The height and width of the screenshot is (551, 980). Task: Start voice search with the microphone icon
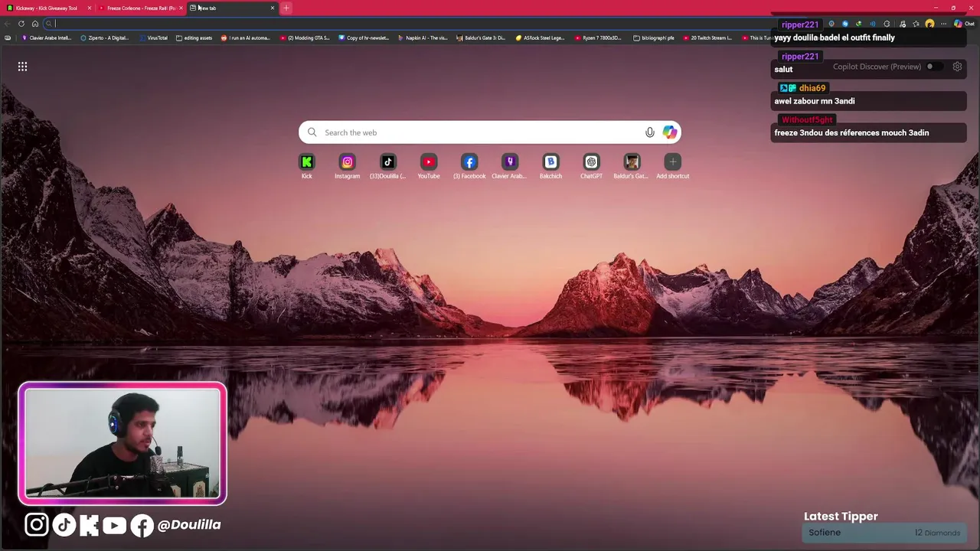click(x=650, y=132)
